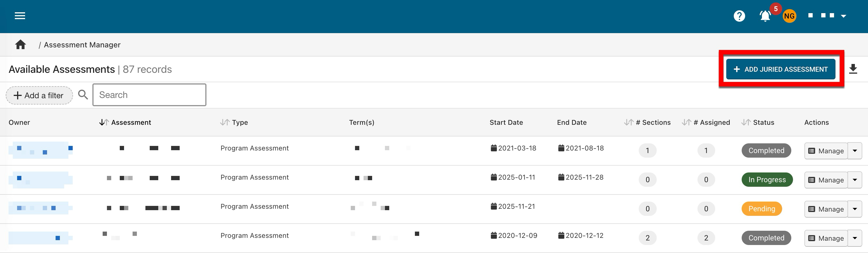Click the NG user avatar
The width and height of the screenshot is (868, 253).
pyautogui.click(x=789, y=16)
